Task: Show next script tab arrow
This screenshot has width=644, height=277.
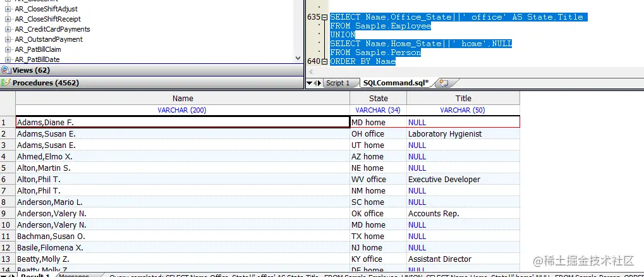Action: pos(319,83)
